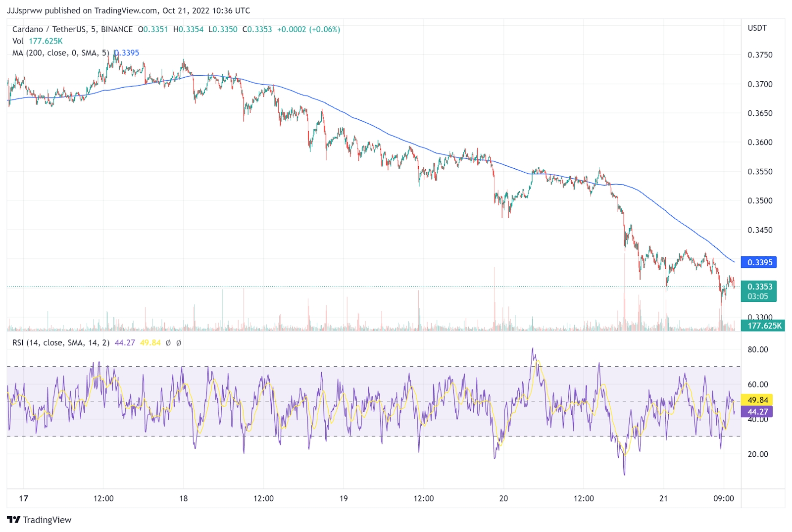
Task: Click the 0.3700 price axis tick
Action: point(760,84)
